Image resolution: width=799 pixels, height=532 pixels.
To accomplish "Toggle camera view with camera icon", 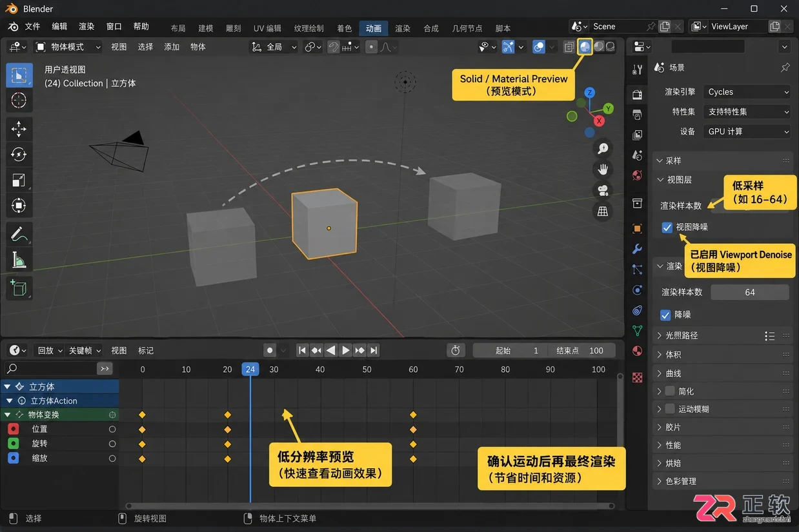I will (x=603, y=190).
